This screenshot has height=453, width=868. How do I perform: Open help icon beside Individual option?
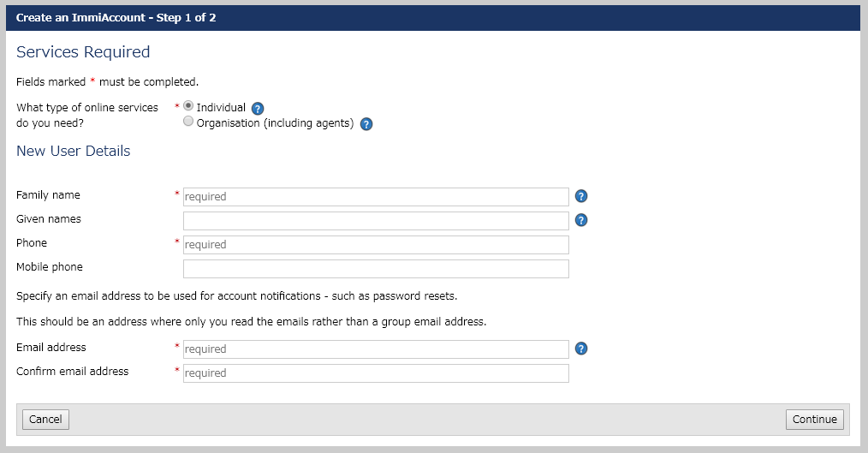point(258,109)
